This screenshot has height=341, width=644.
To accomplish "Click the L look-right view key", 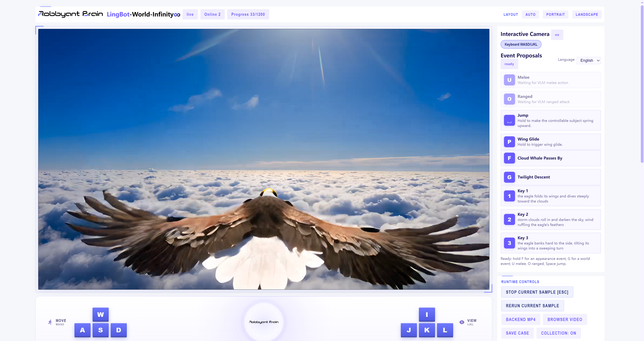I will (445, 330).
